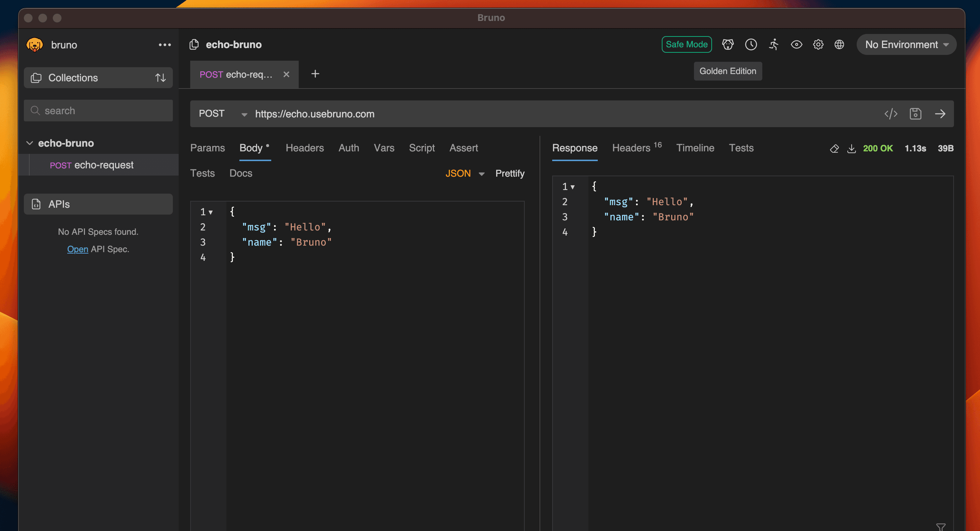Screen dimensions: 980x531
Task: Collapse the echo-bruno collection tree
Action: click(x=30, y=143)
